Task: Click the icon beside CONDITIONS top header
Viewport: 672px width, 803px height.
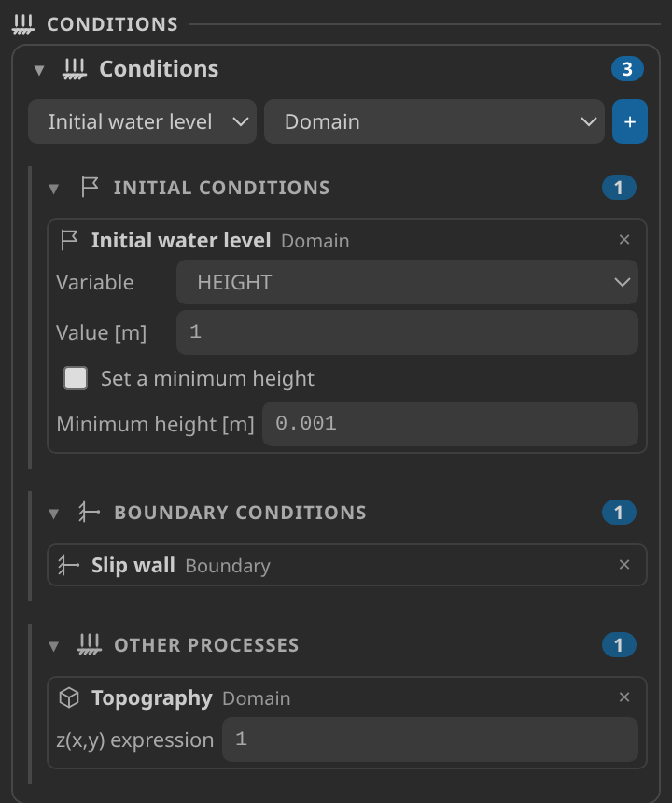Action: (23, 24)
